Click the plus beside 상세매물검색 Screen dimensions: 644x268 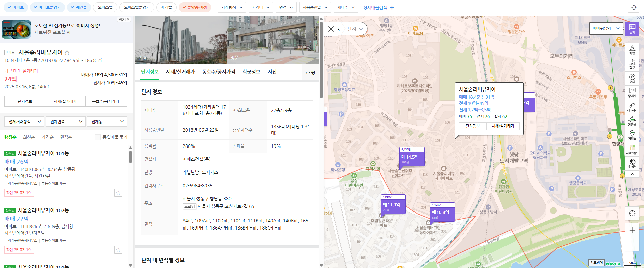392,8
